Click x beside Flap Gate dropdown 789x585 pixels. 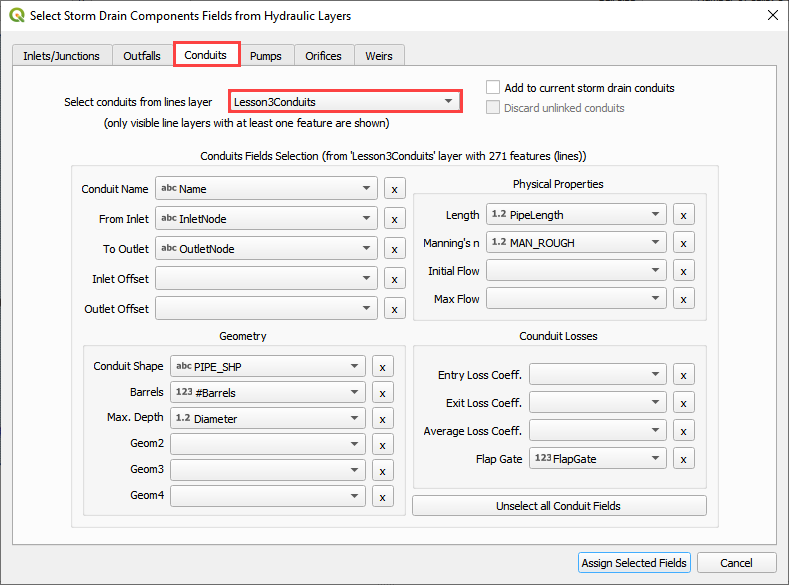[x=683, y=459]
